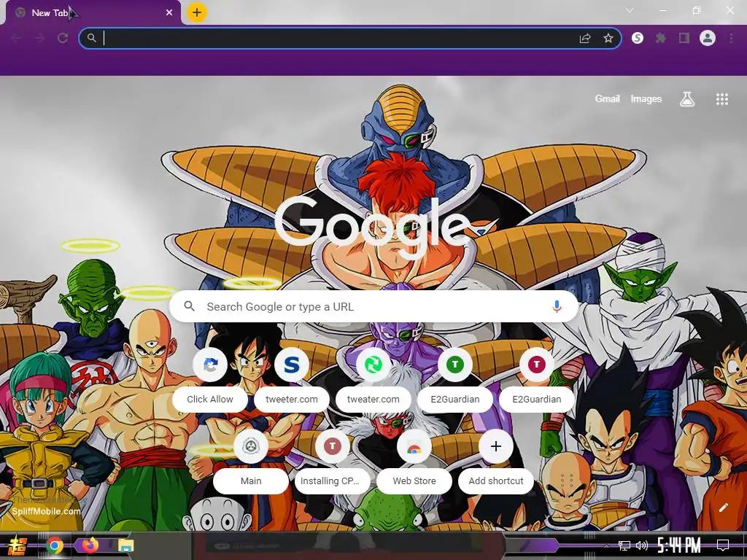The width and height of the screenshot is (747, 560).
Task: Open the Images link
Action: pyautogui.click(x=646, y=98)
